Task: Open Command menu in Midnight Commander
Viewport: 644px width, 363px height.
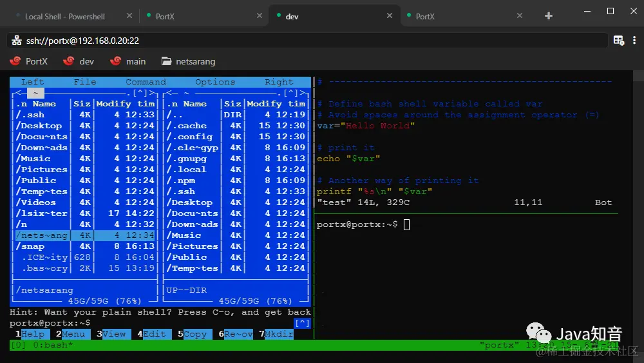Action: tap(146, 82)
